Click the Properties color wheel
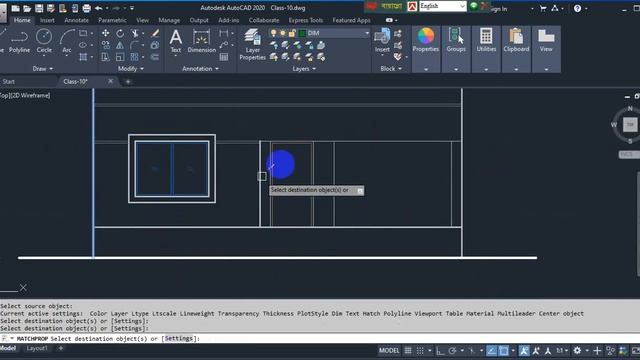 426,36
